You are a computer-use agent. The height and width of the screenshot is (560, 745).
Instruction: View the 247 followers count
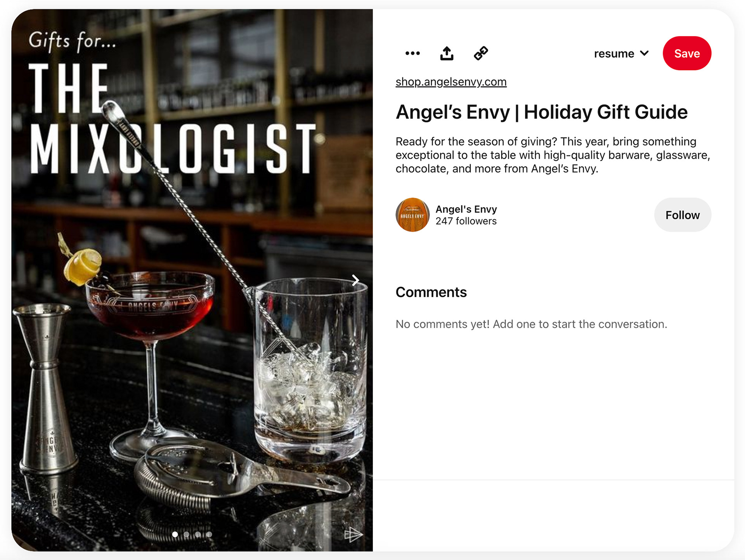[466, 221]
